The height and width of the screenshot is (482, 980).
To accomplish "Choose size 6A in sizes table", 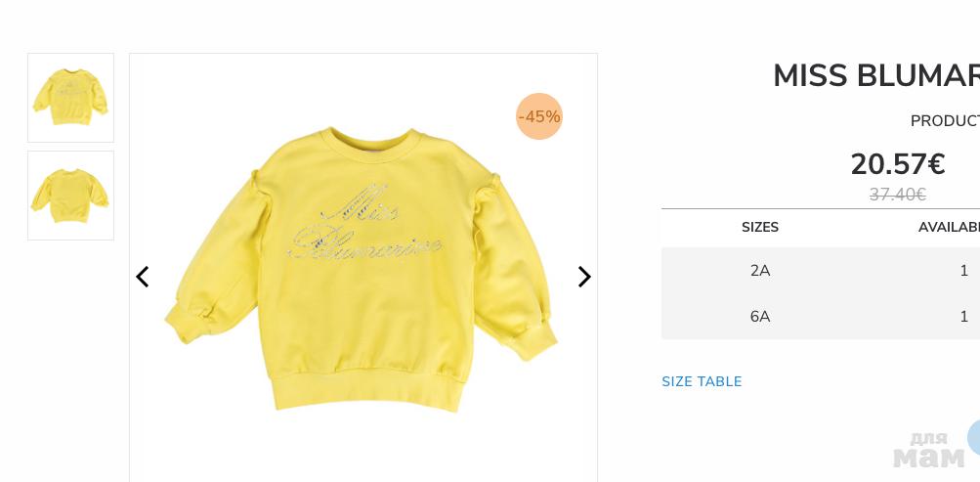I will [760, 317].
